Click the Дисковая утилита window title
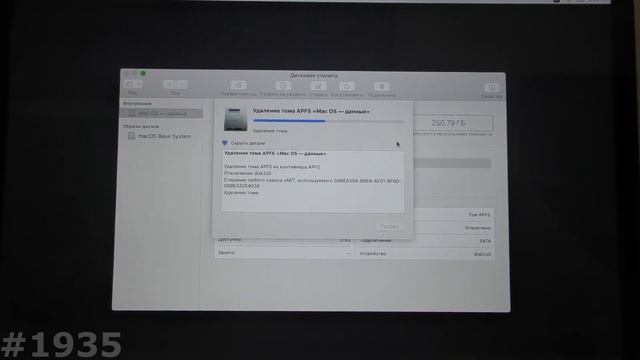Image resolution: width=640 pixels, height=360 pixels. pyautogui.click(x=313, y=76)
